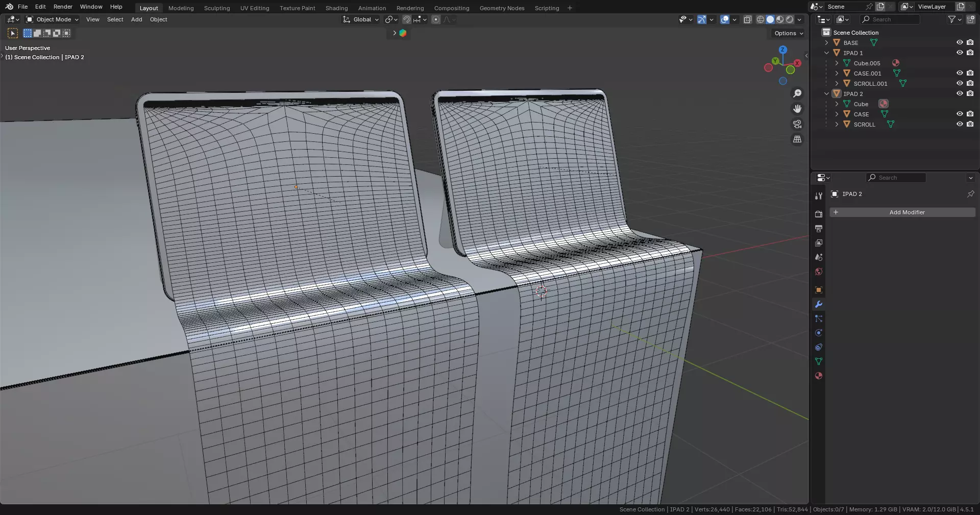Toggle proportional editing button
980x515 pixels.
[x=435, y=19]
